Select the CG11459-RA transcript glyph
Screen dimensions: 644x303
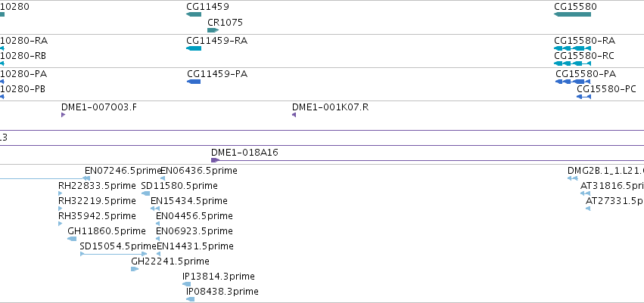[x=194, y=48]
